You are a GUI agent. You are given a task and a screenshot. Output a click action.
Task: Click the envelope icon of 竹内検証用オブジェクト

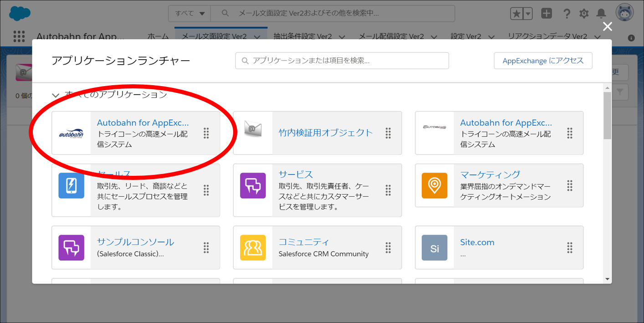pyautogui.click(x=253, y=129)
